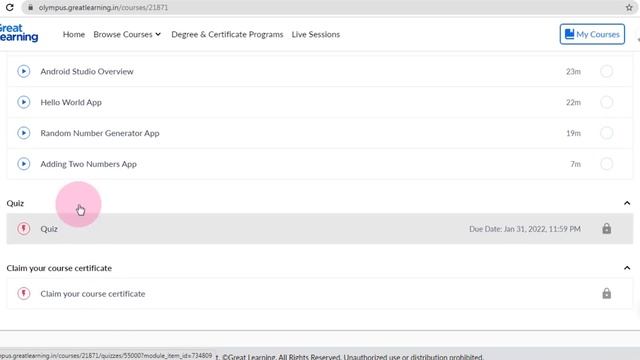The height and width of the screenshot is (360, 640).
Task: Mark Hello World App as complete
Action: 607,102
